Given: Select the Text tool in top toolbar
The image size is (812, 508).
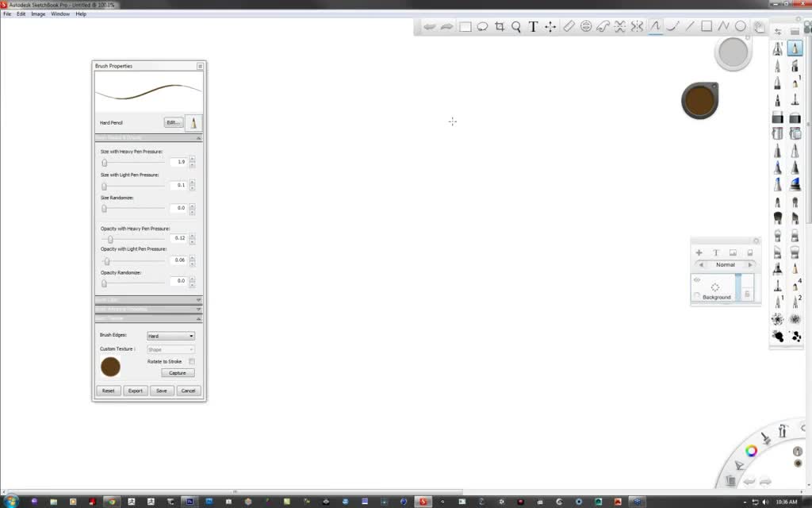Looking at the screenshot, I should pyautogui.click(x=533, y=26).
